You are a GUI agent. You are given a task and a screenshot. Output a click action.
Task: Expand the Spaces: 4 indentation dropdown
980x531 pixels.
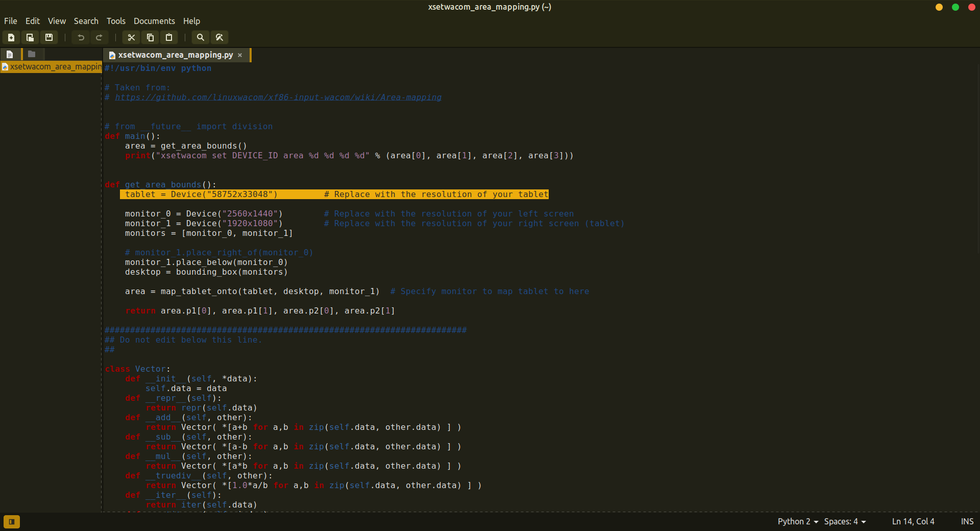(845, 521)
